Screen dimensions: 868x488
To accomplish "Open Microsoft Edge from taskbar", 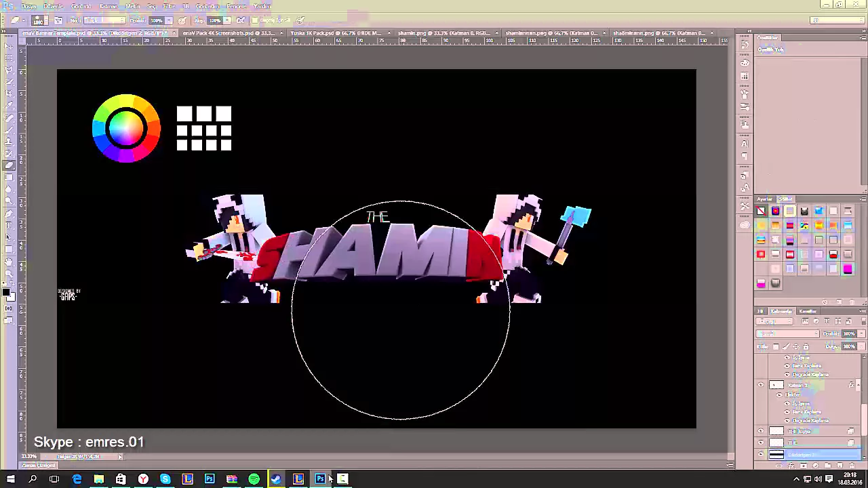I will pos(77,479).
